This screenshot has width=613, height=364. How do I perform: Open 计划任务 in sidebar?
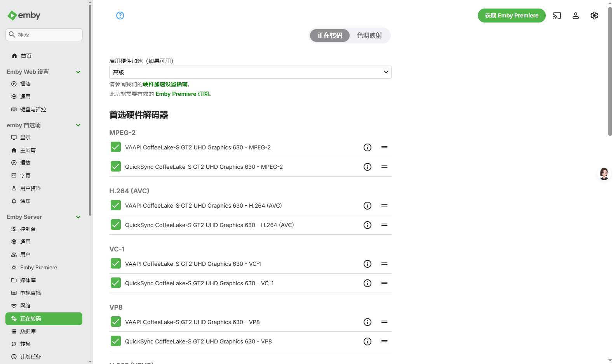(44, 357)
